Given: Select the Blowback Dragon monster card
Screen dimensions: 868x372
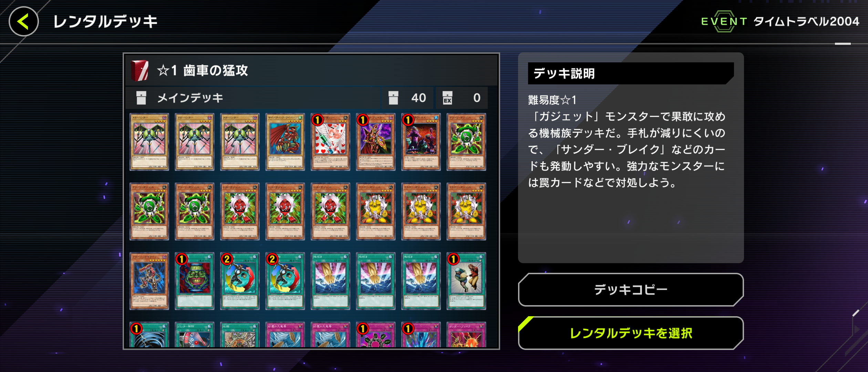Looking at the screenshot, I should tap(149, 281).
